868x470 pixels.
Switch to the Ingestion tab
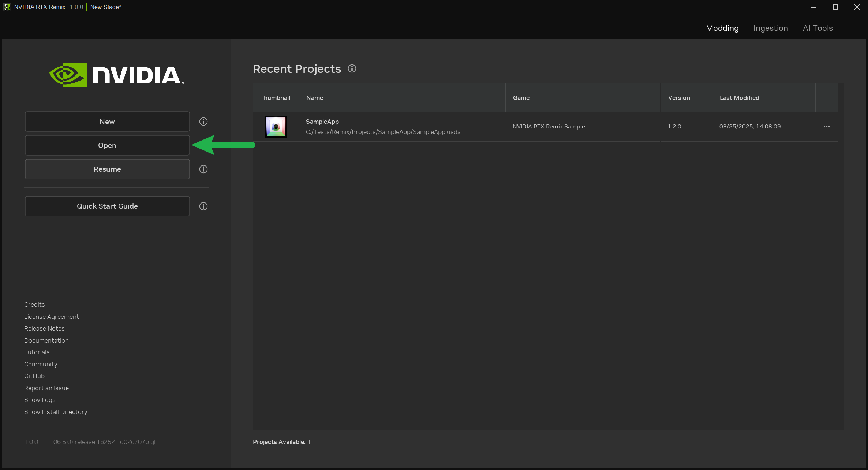click(770, 28)
